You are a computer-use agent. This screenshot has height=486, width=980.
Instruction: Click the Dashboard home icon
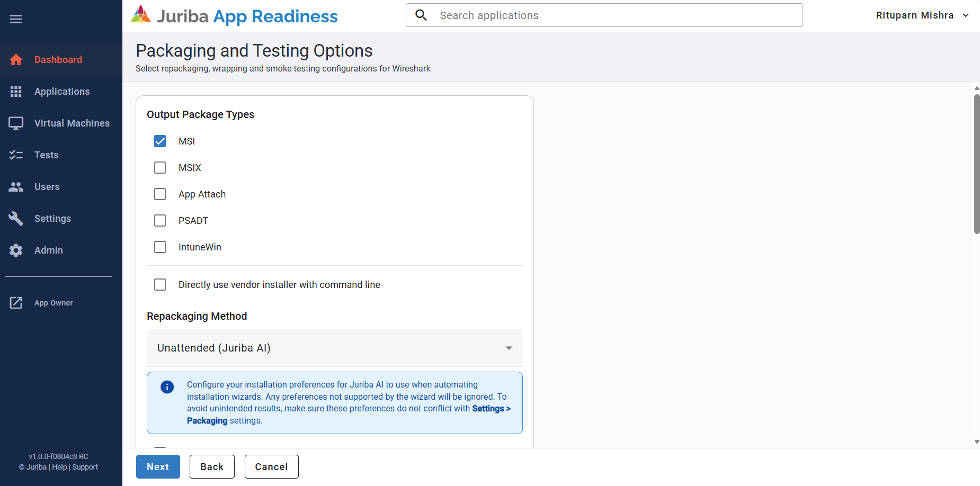[x=16, y=60]
